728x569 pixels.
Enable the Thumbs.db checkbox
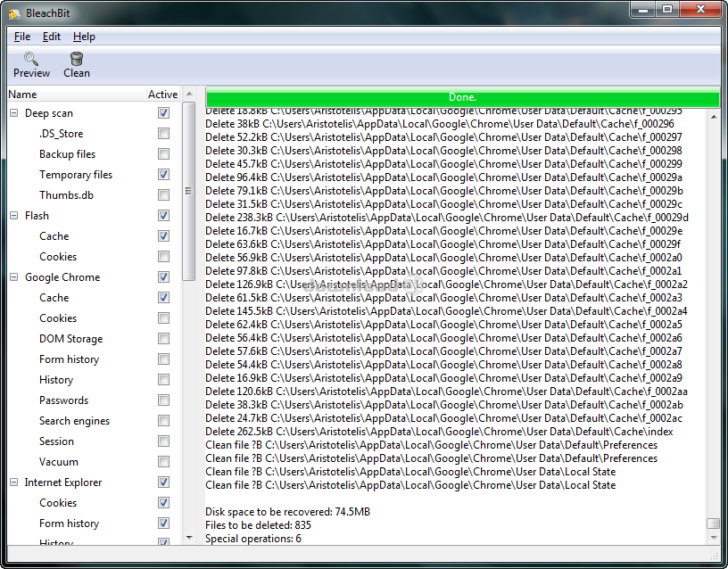(163, 195)
